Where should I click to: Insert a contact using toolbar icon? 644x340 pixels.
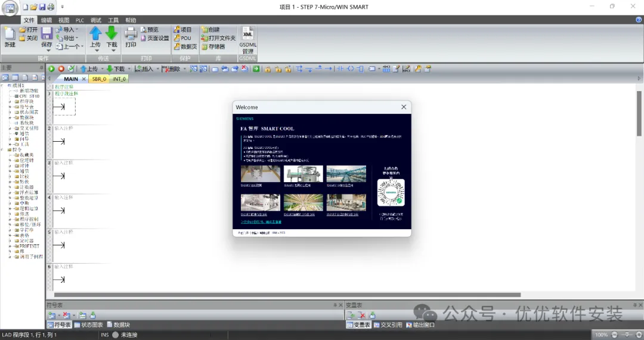tap(340, 69)
